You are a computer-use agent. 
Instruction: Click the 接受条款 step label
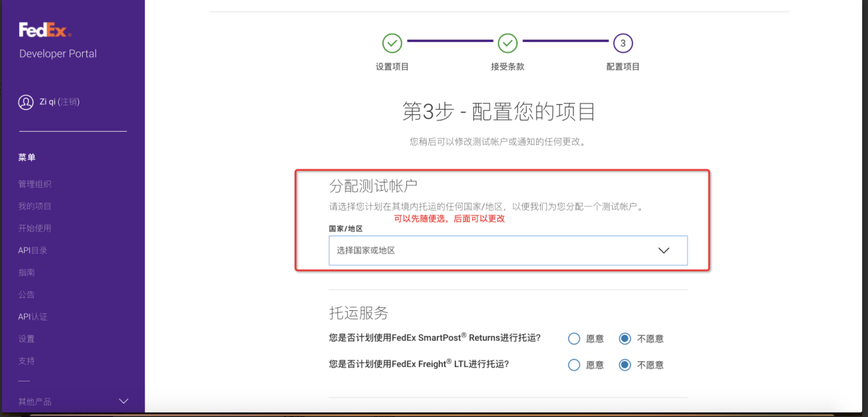pos(507,66)
